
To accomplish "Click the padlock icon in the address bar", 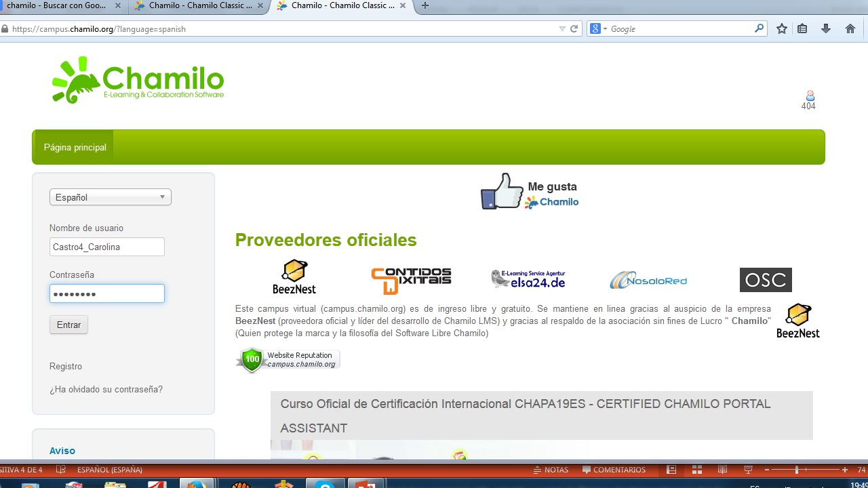I will coord(5,29).
